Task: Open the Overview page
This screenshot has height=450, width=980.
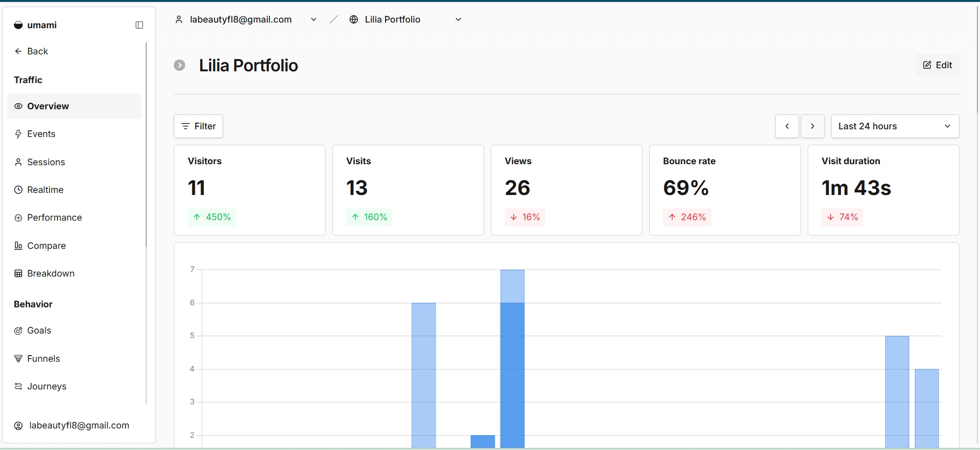Action: (74, 106)
